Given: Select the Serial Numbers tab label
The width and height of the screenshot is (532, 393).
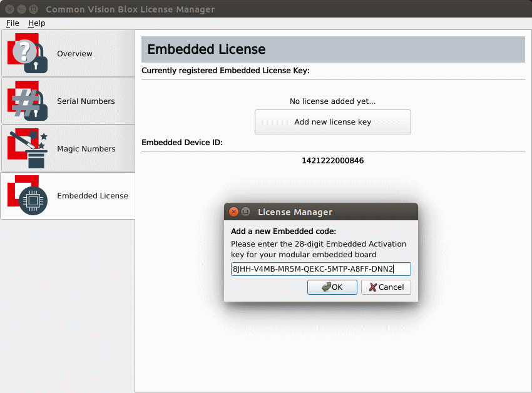Looking at the screenshot, I should point(86,101).
